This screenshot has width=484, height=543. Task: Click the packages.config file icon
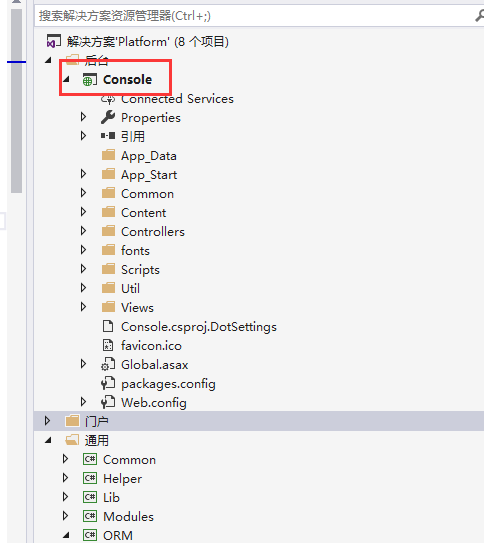click(x=108, y=383)
